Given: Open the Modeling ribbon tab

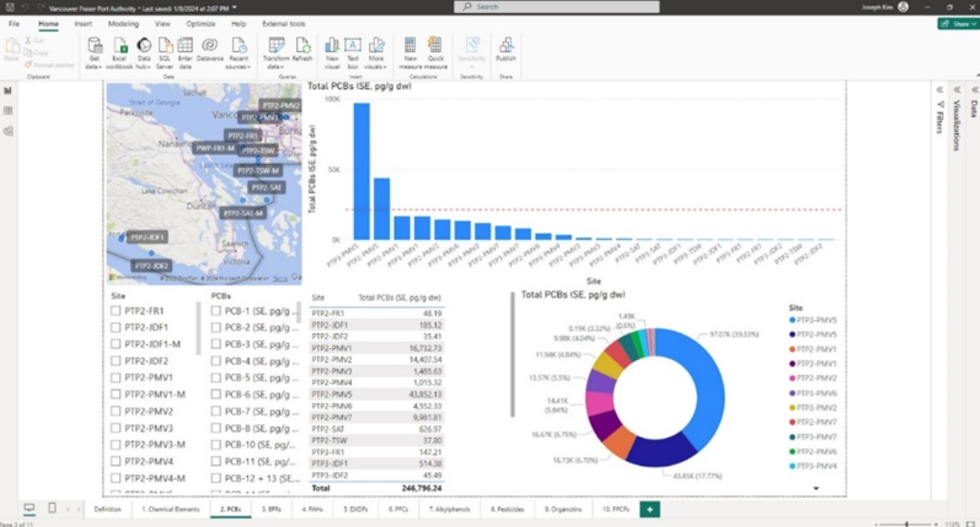Looking at the screenshot, I should click(123, 24).
